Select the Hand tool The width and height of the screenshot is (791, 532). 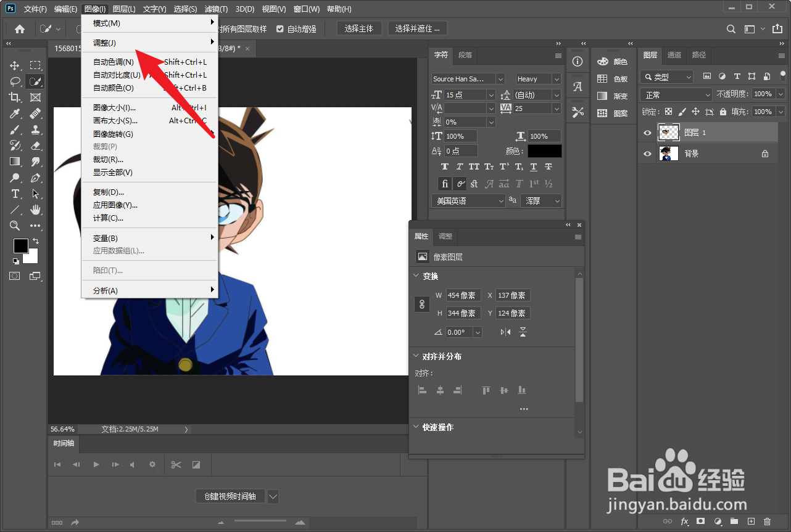pyautogui.click(x=35, y=210)
